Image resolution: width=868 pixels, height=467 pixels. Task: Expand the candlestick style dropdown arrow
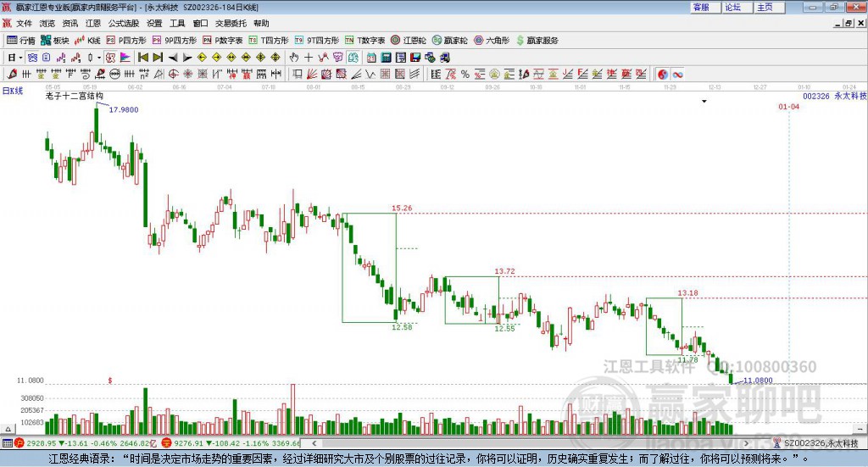coord(99,58)
